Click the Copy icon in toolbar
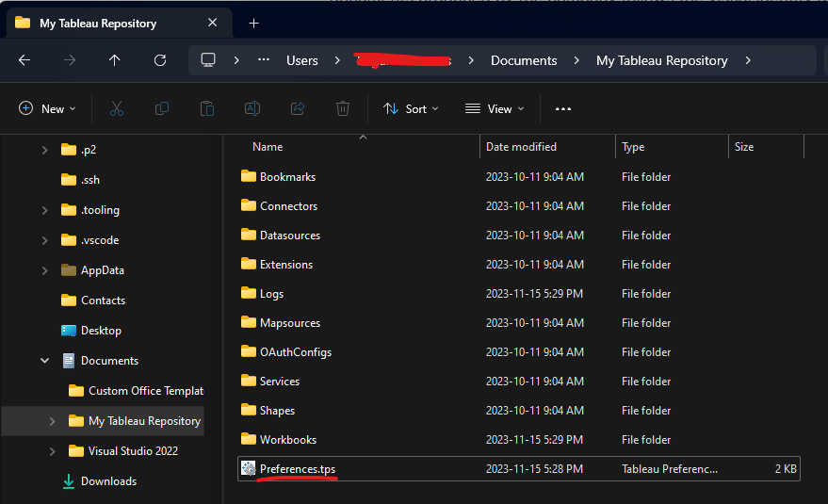The height and width of the screenshot is (504, 828). coord(162,109)
